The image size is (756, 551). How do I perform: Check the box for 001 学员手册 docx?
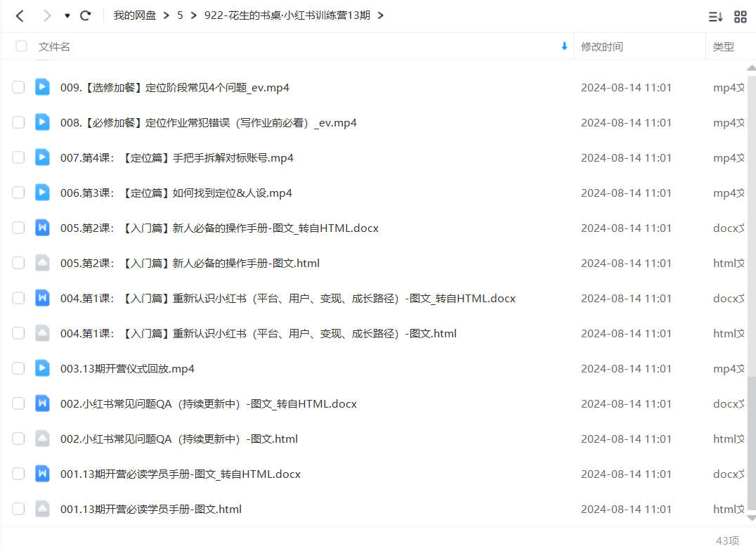pos(18,474)
